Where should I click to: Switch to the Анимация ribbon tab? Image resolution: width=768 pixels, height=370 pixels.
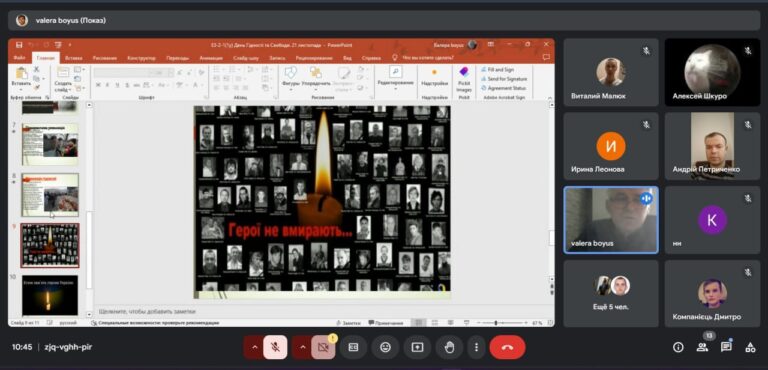pos(211,57)
